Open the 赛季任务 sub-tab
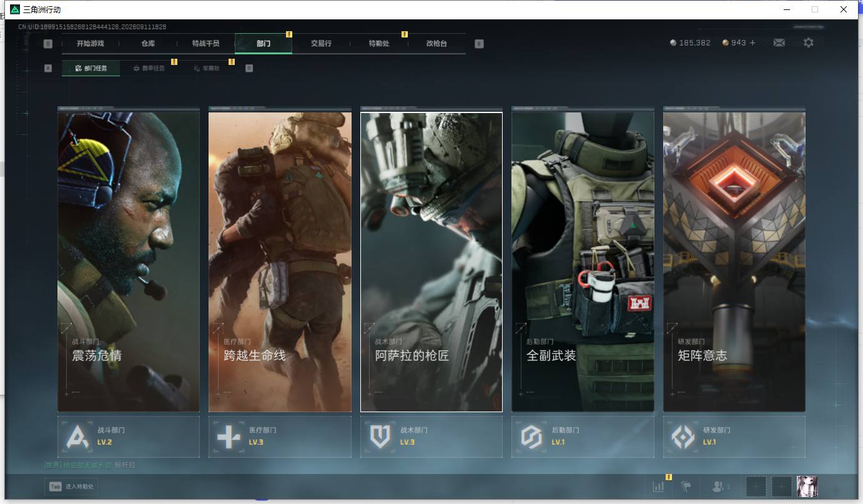Screen dimensions: 863x504 pyautogui.click(x=149, y=68)
